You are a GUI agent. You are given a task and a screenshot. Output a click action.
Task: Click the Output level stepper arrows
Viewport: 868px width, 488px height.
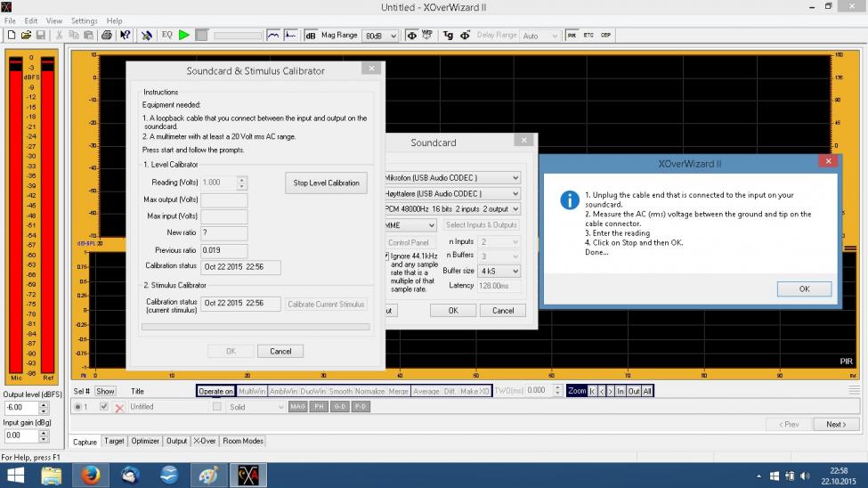tap(44, 407)
